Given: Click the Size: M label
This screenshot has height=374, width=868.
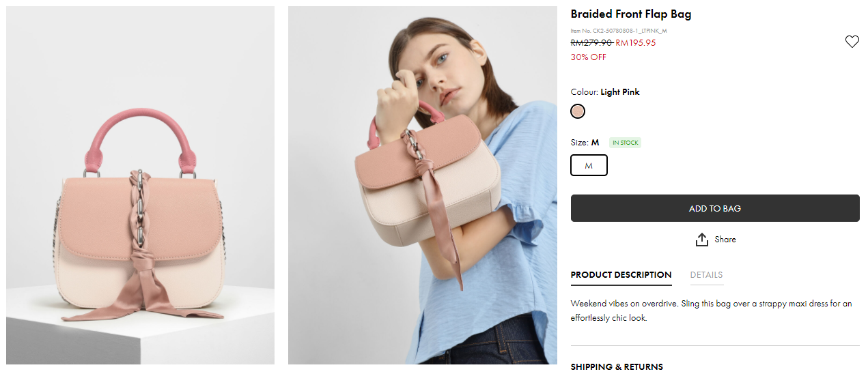Looking at the screenshot, I should [x=585, y=143].
